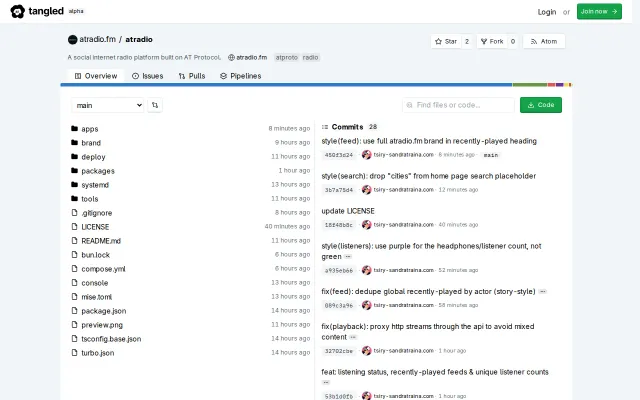Fork the atradio repository
This screenshot has height=400, width=640.
point(492,41)
